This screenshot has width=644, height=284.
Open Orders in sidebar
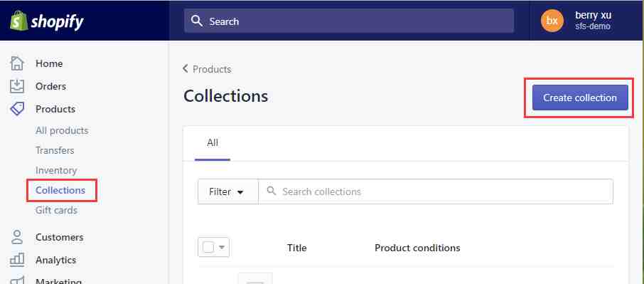pyautogui.click(x=51, y=86)
